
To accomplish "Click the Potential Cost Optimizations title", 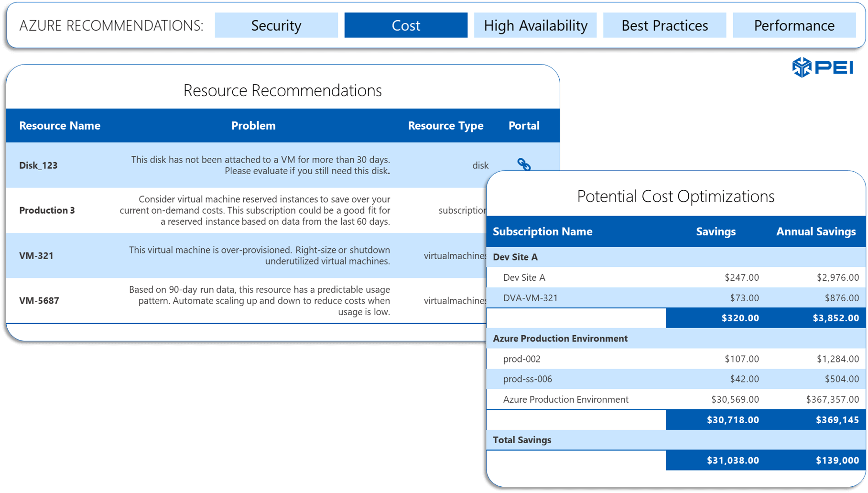I will coord(675,197).
